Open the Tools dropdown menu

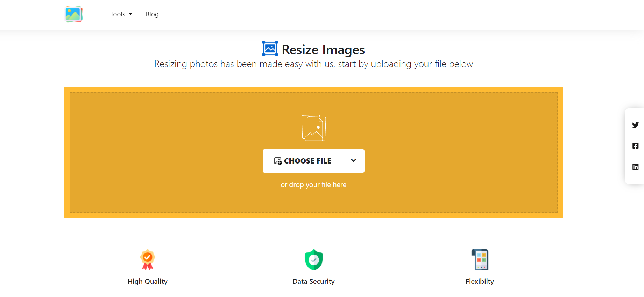point(121,14)
